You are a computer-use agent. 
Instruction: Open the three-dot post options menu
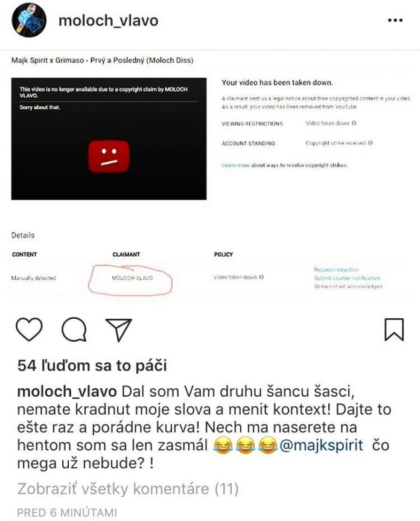[x=395, y=21]
